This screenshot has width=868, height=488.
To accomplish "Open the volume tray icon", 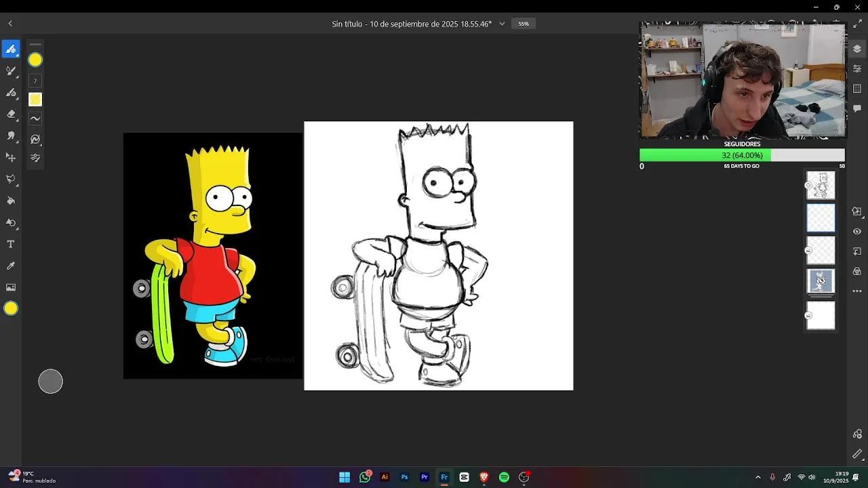I will [812, 477].
